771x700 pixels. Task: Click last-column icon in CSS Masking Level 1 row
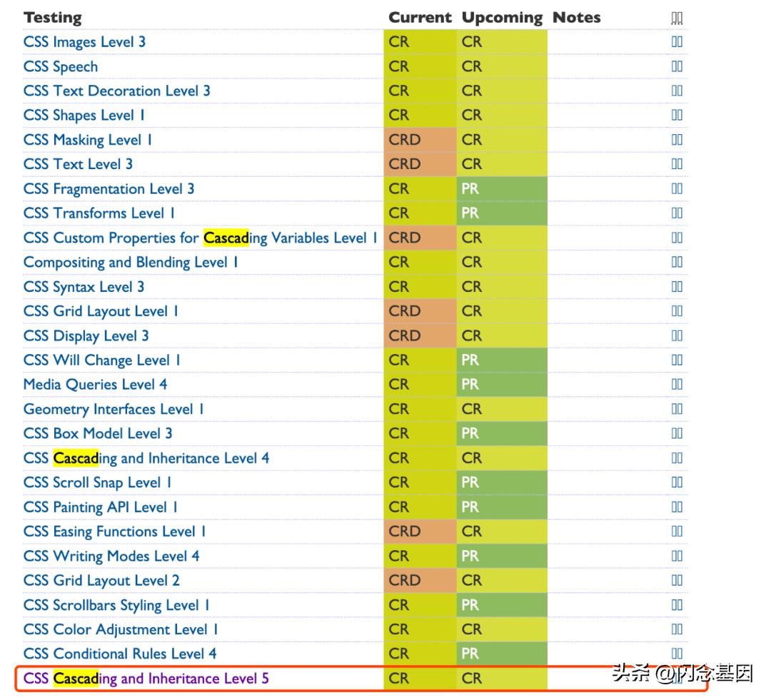tap(677, 140)
